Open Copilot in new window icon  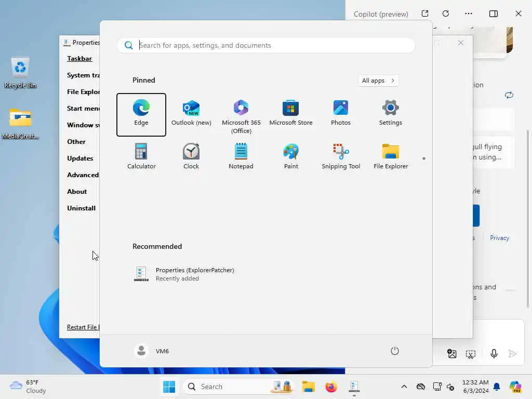pyautogui.click(x=425, y=14)
